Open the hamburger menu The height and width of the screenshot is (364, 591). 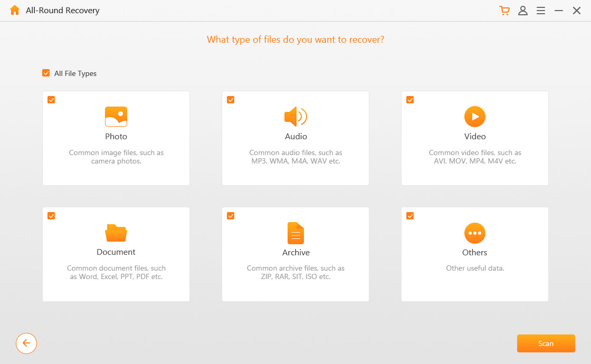point(540,10)
